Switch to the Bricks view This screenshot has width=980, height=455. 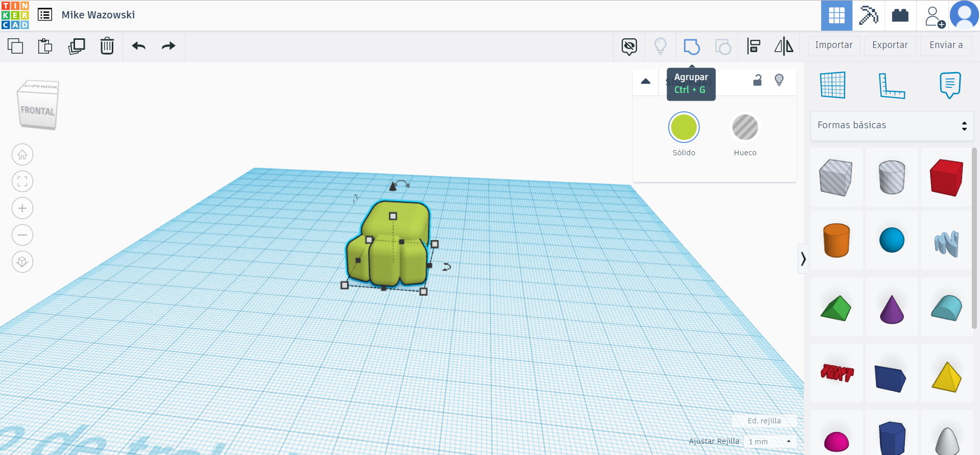[x=900, y=15]
